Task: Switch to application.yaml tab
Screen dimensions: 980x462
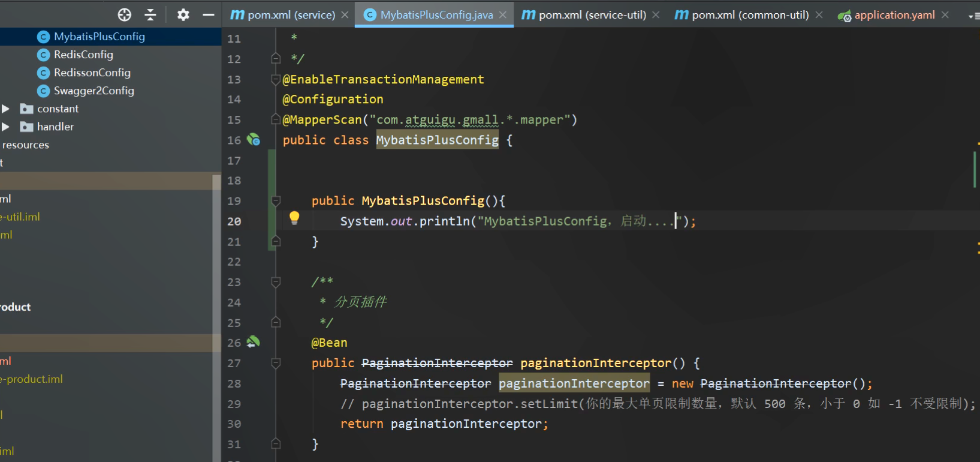Action: (893, 14)
